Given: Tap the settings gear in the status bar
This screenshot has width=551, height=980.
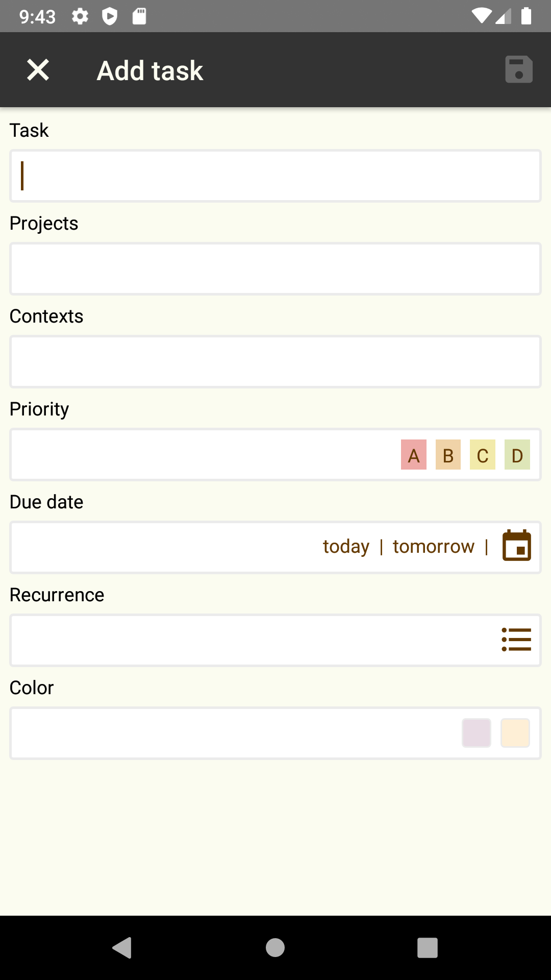Looking at the screenshot, I should [x=80, y=16].
